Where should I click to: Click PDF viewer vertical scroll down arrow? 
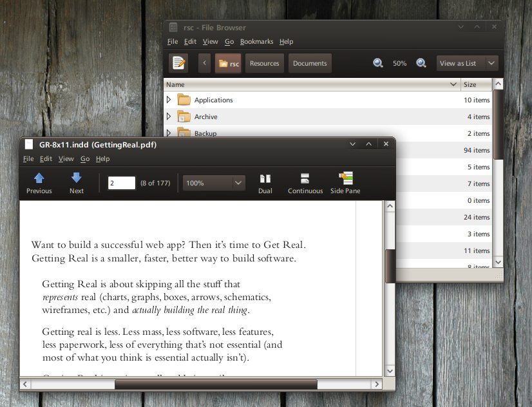(x=390, y=371)
